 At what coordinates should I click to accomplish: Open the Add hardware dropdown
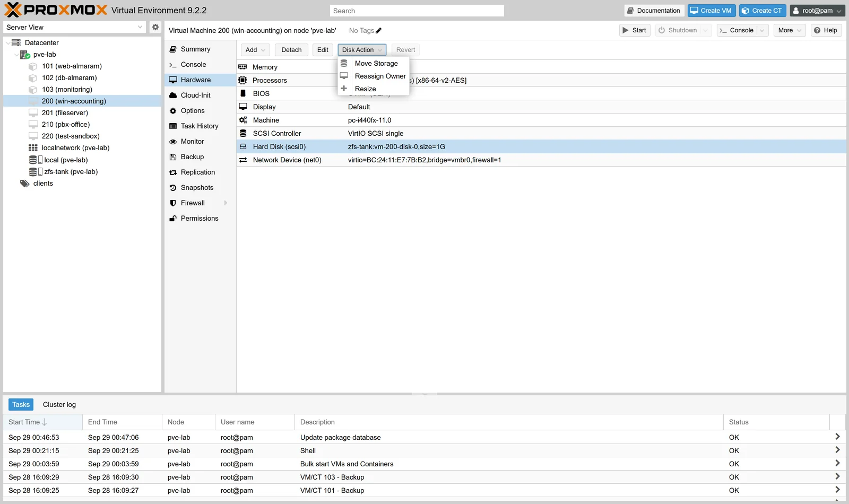[x=255, y=50]
